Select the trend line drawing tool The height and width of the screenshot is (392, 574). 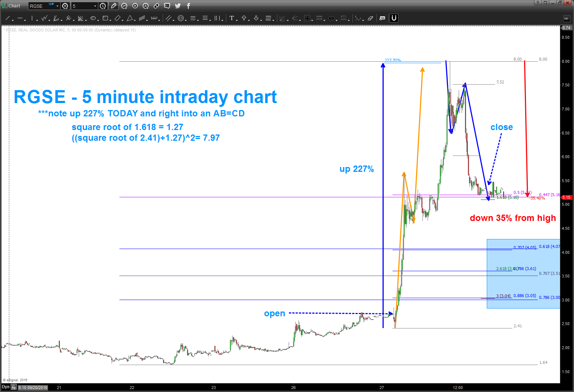(x=7, y=18)
